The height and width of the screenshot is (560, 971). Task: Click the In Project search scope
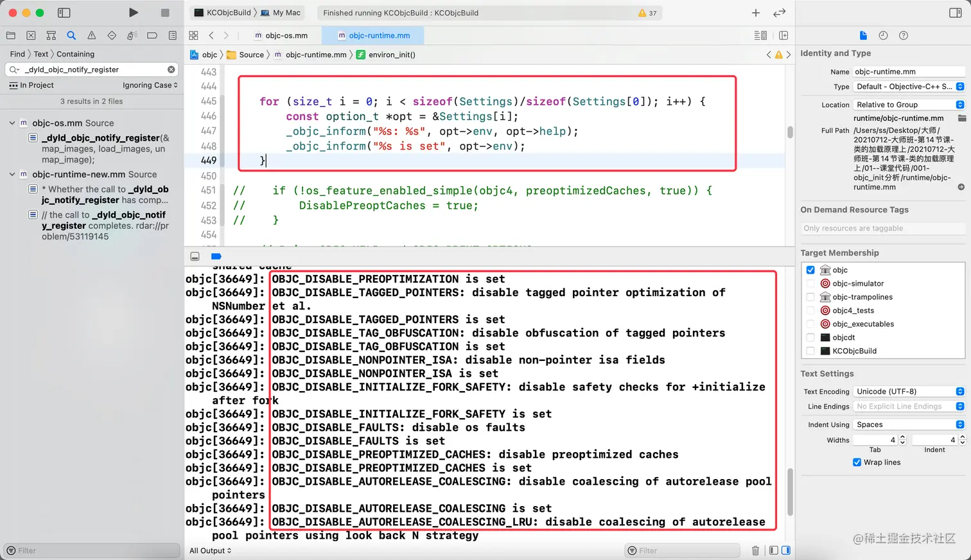[x=31, y=85]
